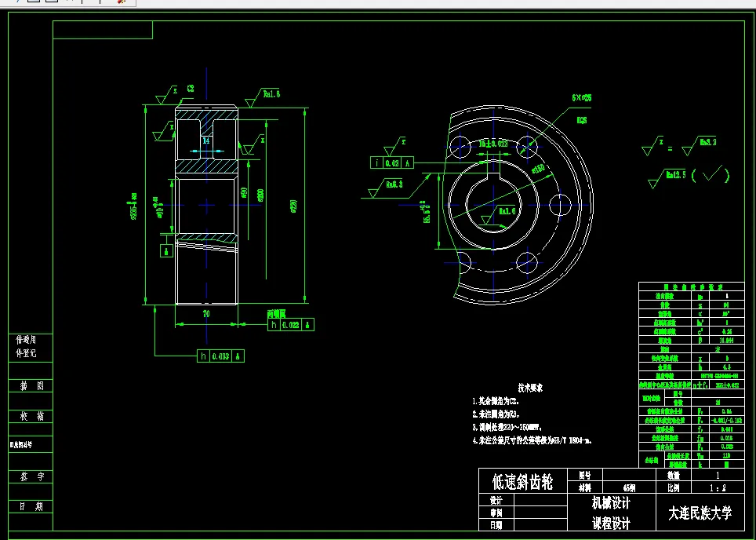Select the title text 低速斜齿轮
The image size is (756, 540).
tap(522, 482)
